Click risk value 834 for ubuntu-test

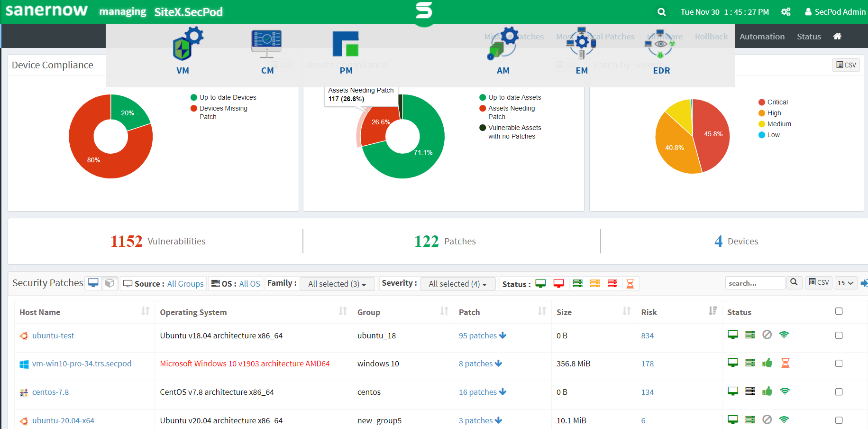coord(647,336)
